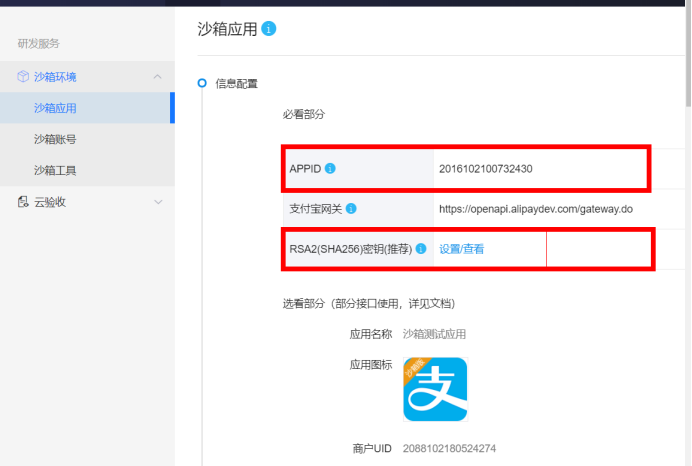Click the vertical scrollbar on the right
The width and height of the screenshot is (692, 466).
click(688, 55)
